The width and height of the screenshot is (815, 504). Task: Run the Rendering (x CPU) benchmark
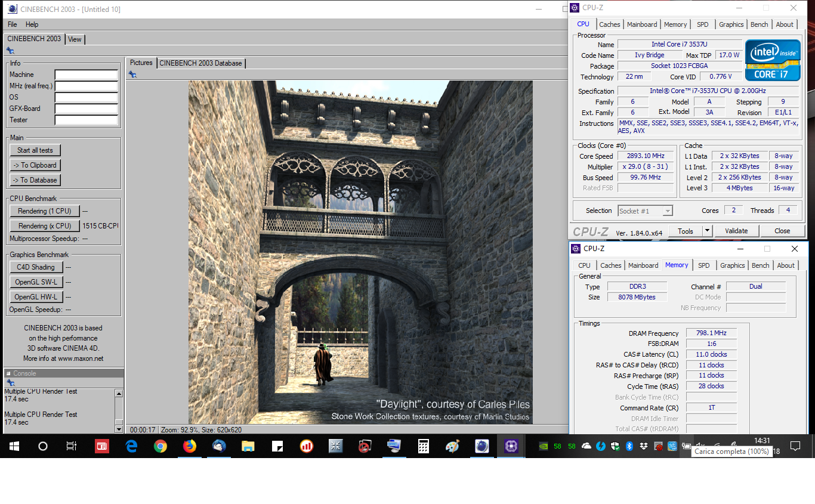(45, 226)
